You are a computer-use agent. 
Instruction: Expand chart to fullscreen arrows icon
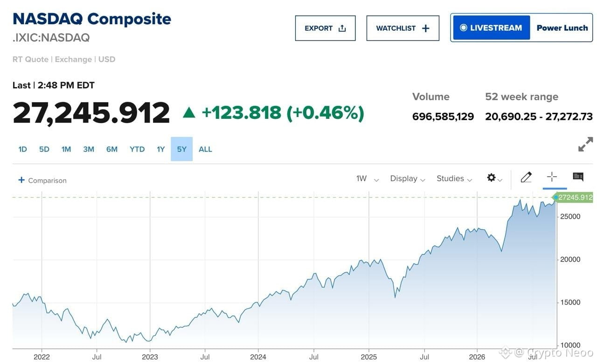[585, 144]
